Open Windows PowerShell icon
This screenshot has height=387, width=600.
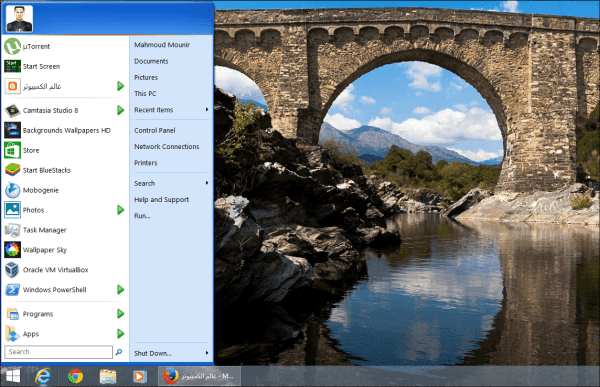12,290
